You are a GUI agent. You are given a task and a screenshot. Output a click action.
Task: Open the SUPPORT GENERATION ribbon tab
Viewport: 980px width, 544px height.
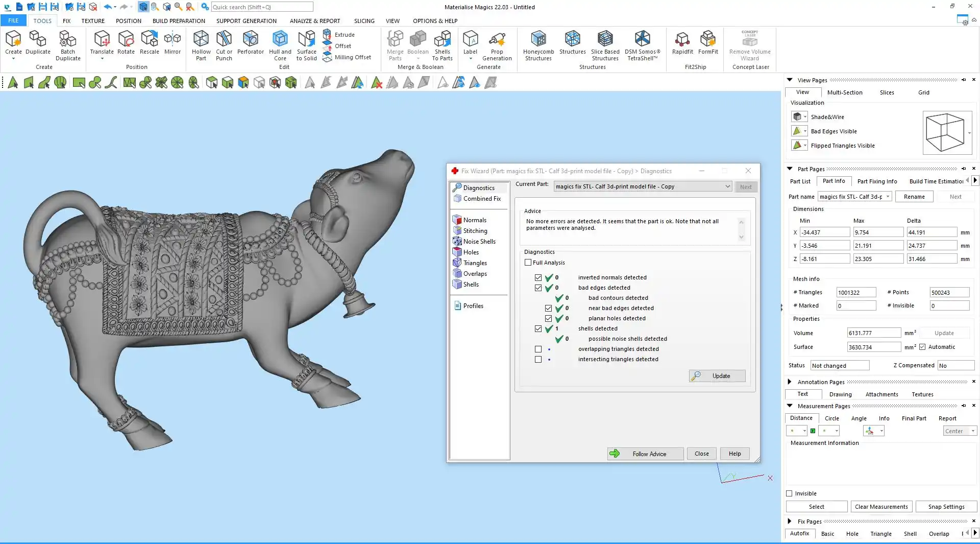246,21
